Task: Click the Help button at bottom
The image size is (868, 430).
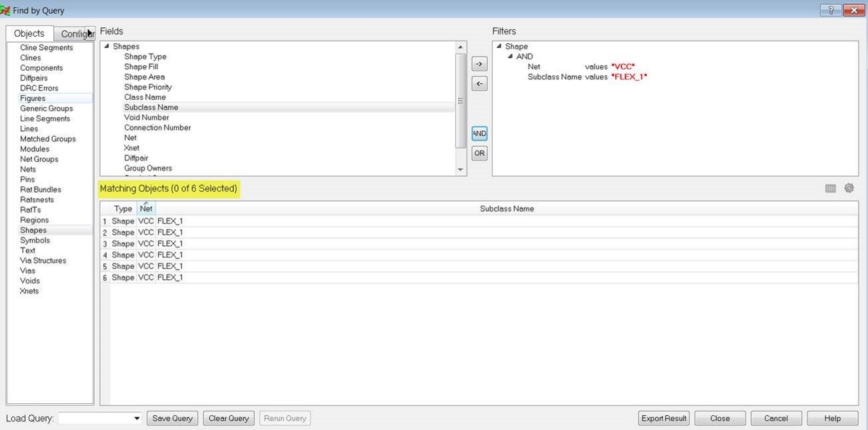Action: click(832, 418)
